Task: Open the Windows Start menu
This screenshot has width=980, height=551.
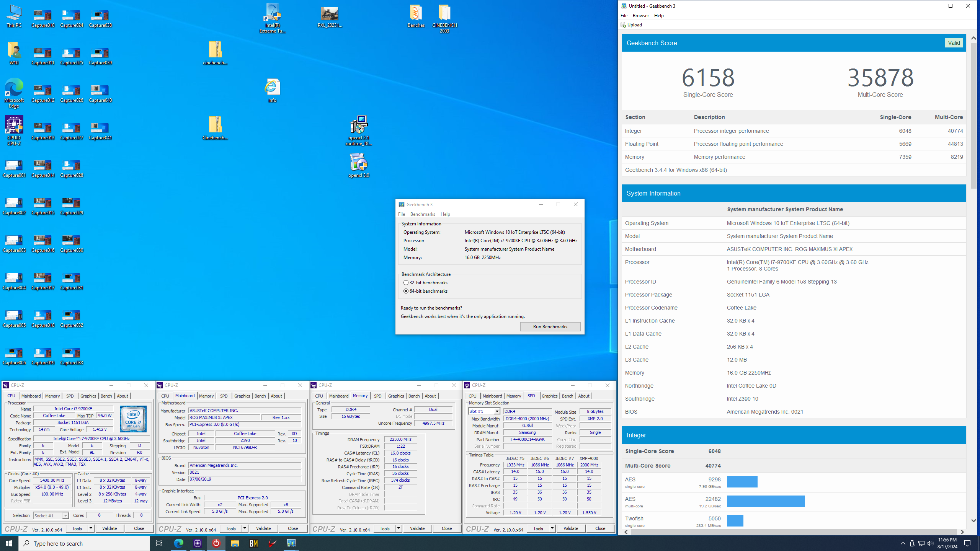Action: [x=9, y=543]
